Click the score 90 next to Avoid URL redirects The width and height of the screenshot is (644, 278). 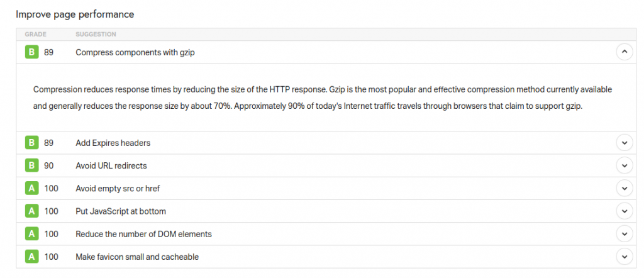[49, 165]
